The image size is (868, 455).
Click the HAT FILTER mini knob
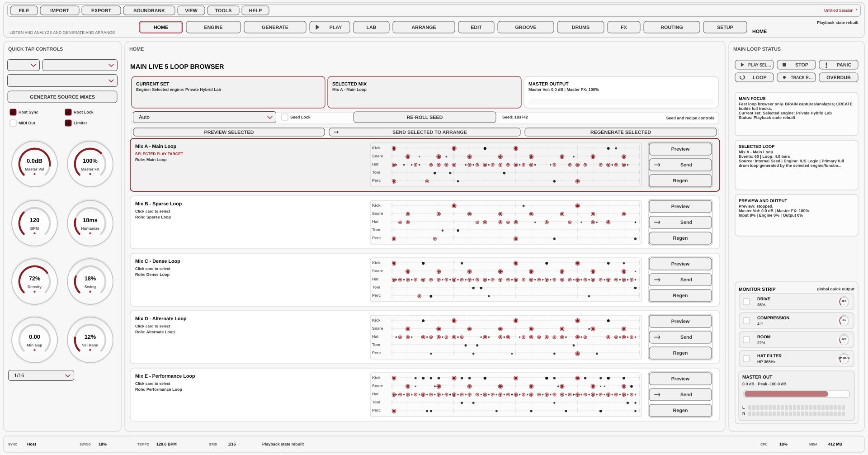point(844,359)
